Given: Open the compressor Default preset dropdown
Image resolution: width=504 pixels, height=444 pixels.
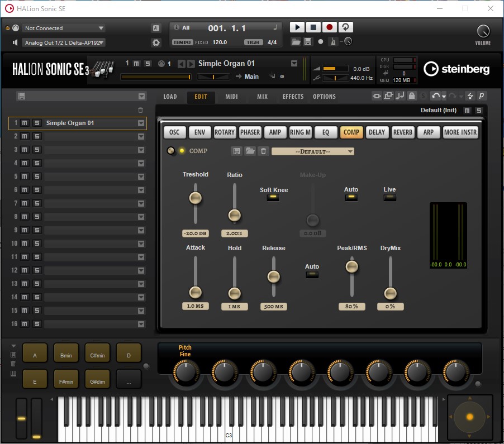Looking at the screenshot, I should (313, 151).
